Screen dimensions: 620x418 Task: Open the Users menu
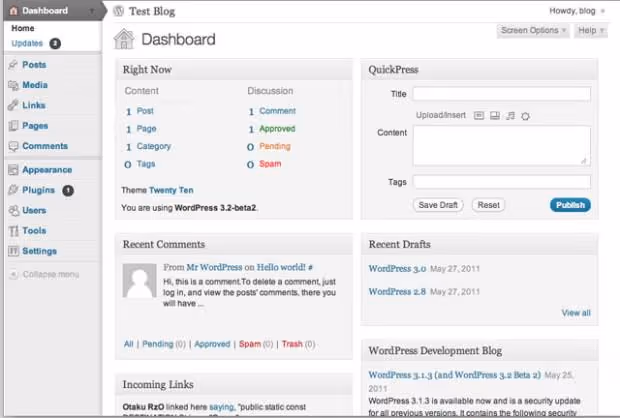(x=34, y=210)
